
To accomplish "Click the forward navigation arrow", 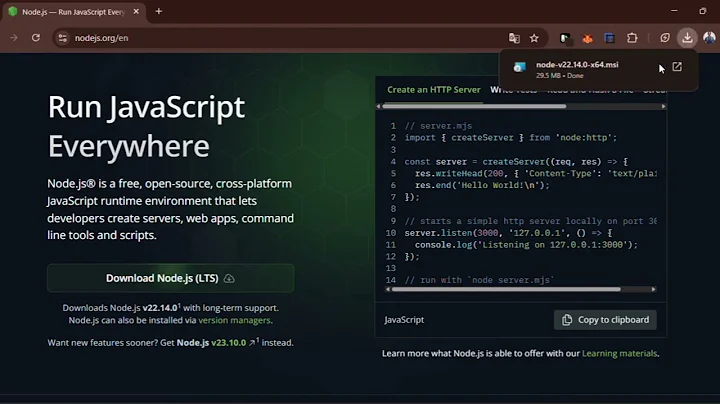I will click(x=14, y=38).
